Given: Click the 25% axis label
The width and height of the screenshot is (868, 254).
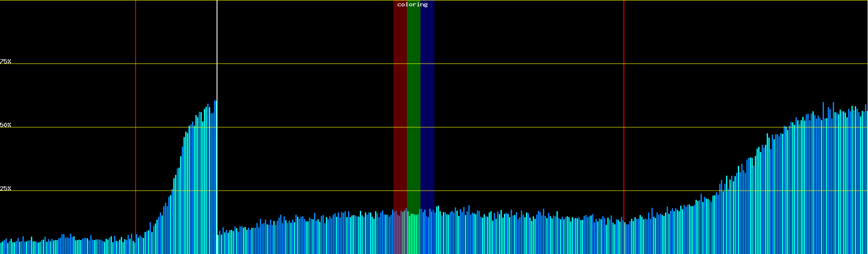Looking at the screenshot, I should tap(6, 188).
